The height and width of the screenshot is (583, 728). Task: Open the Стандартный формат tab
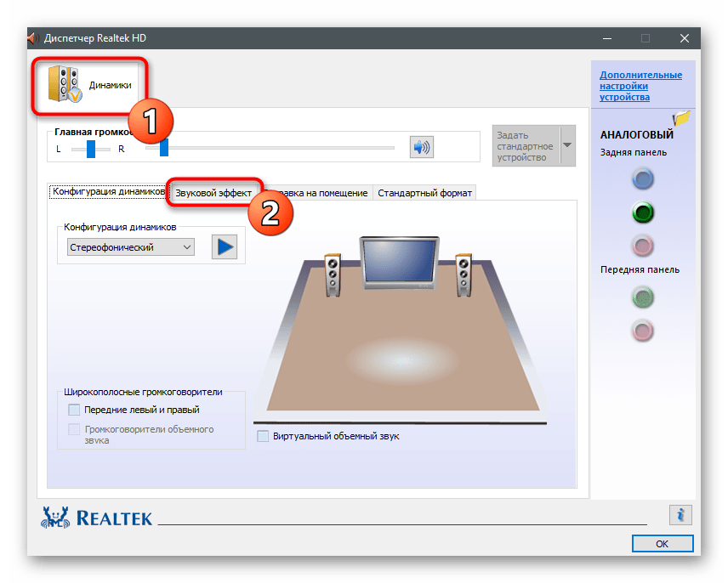424,193
